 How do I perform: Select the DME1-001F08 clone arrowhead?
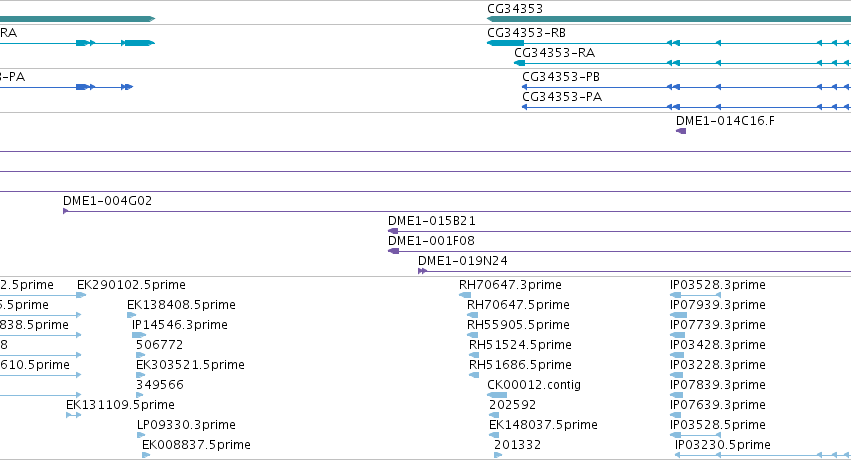[393, 251]
